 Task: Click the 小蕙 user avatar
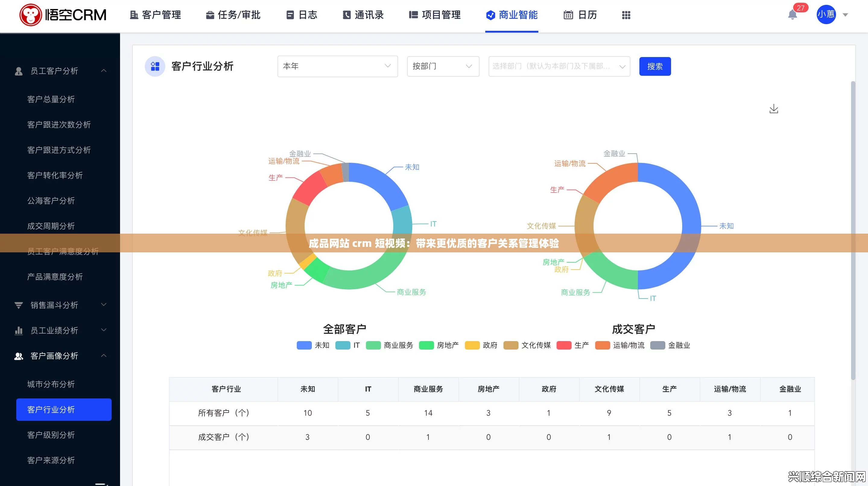coord(826,14)
